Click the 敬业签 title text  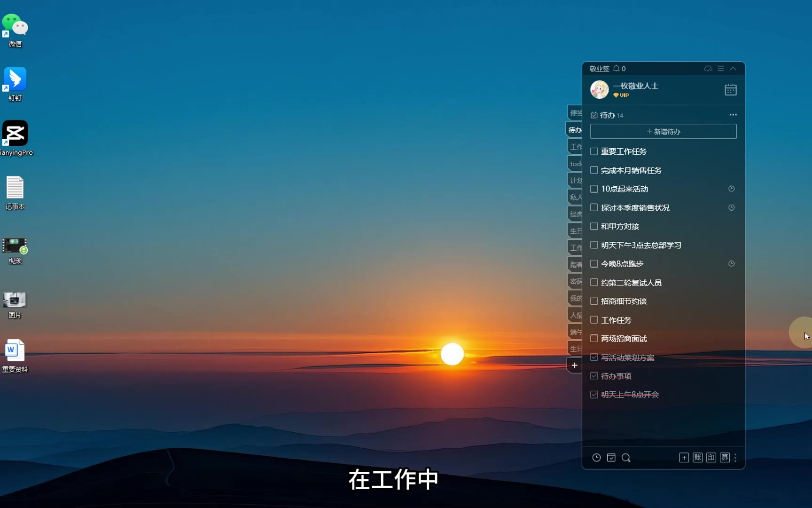tap(599, 69)
